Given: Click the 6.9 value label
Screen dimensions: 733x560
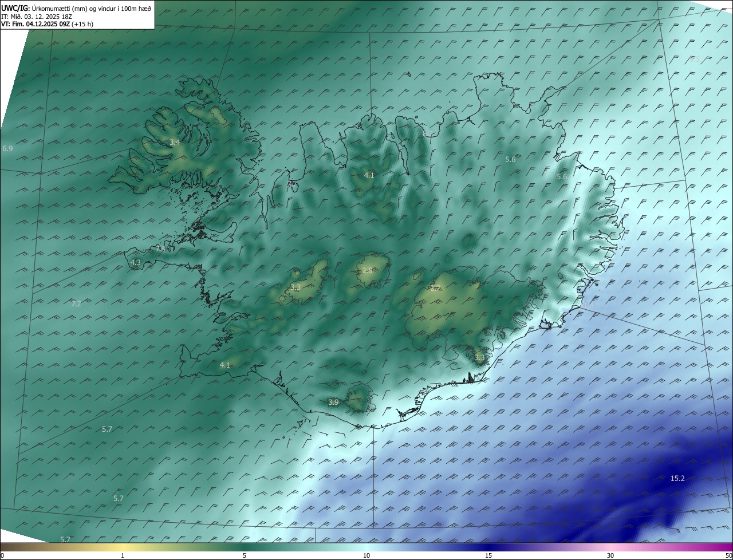Looking at the screenshot, I should (x=7, y=148).
